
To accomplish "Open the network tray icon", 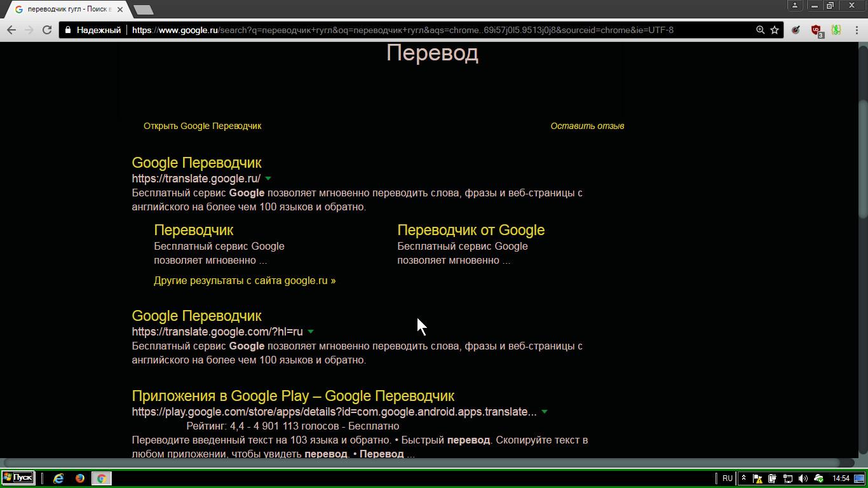I will tap(788, 478).
